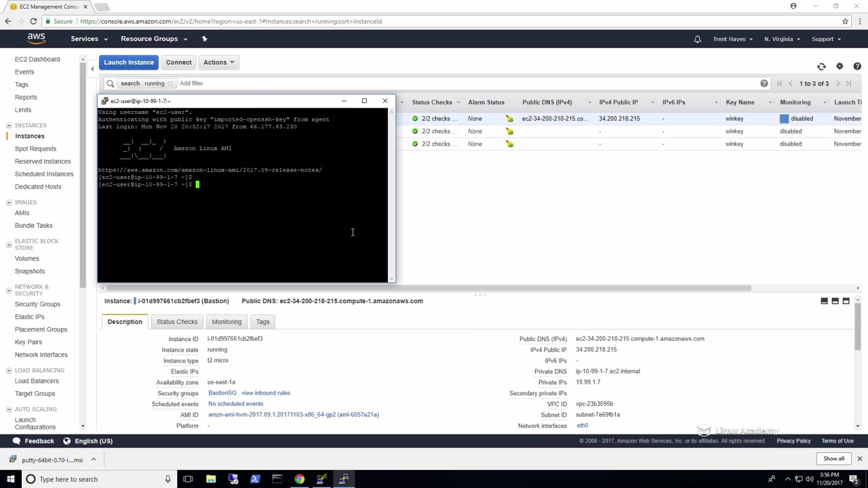Expand the Resource Groups menu
Viewport: 868px width, 488px height.
154,39
